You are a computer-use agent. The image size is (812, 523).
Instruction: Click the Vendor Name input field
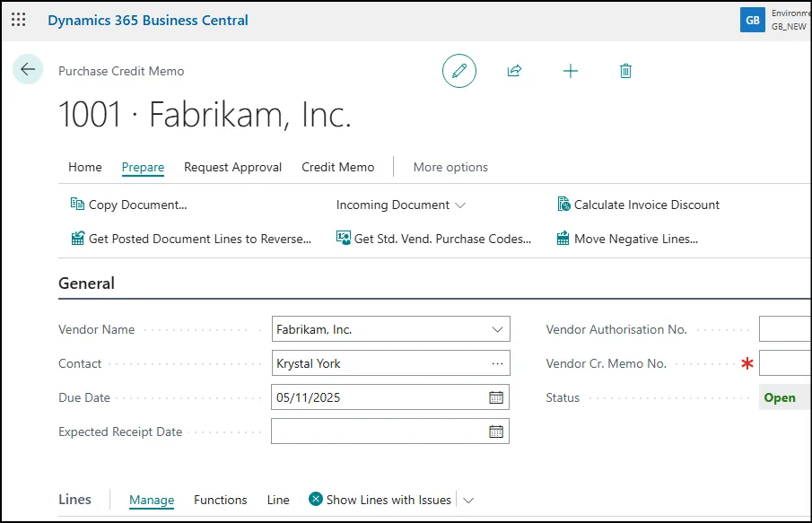pos(391,329)
